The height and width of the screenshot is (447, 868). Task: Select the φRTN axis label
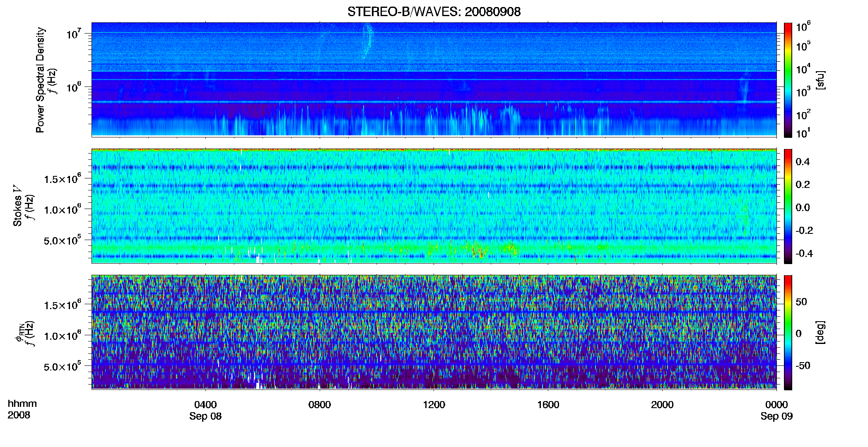click(x=19, y=333)
